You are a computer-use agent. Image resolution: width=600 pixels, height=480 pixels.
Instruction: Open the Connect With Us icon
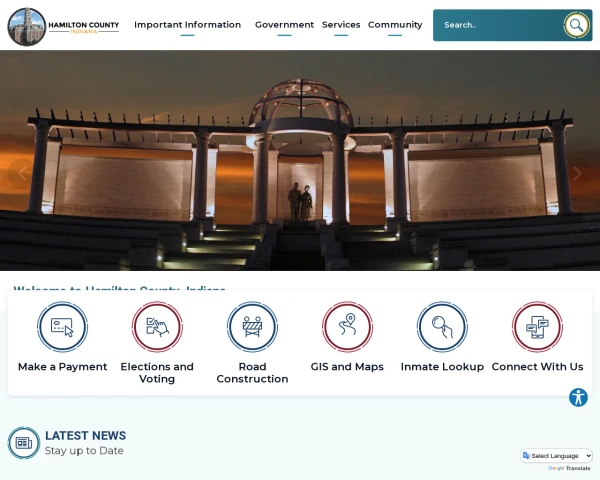(x=537, y=327)
